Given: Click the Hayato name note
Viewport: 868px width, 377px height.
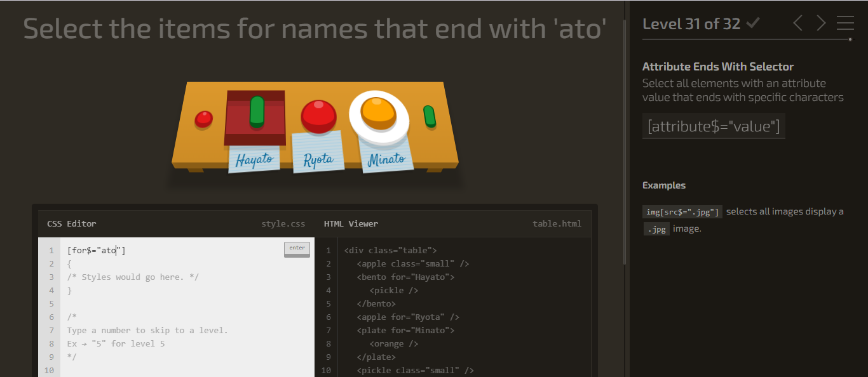Looking at the screenshot, I should coord(254,159).
